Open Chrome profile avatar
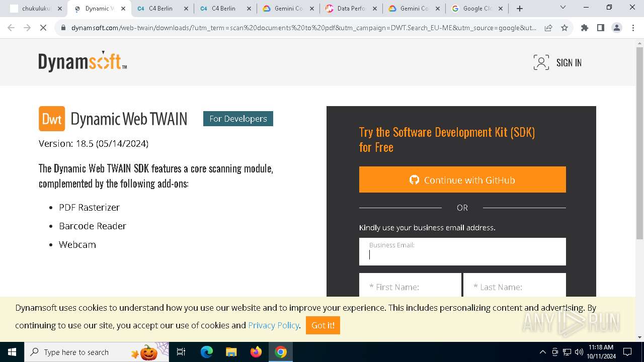 point(617,28)
